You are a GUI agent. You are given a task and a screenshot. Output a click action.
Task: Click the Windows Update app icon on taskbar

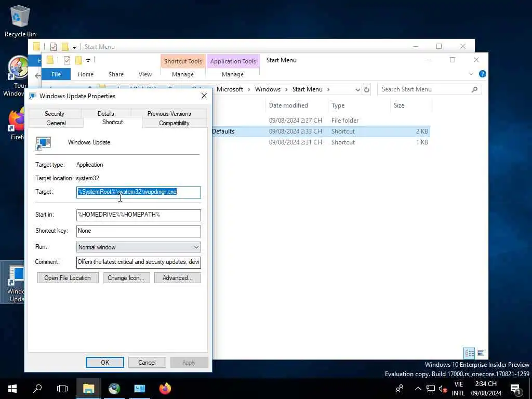coord(139,389)
